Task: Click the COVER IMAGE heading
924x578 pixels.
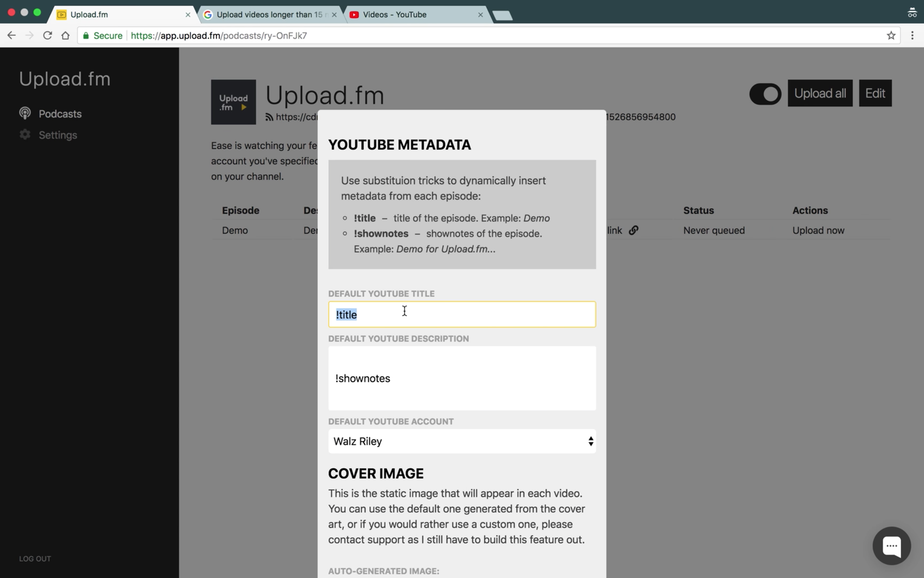Action: point(376,473)
